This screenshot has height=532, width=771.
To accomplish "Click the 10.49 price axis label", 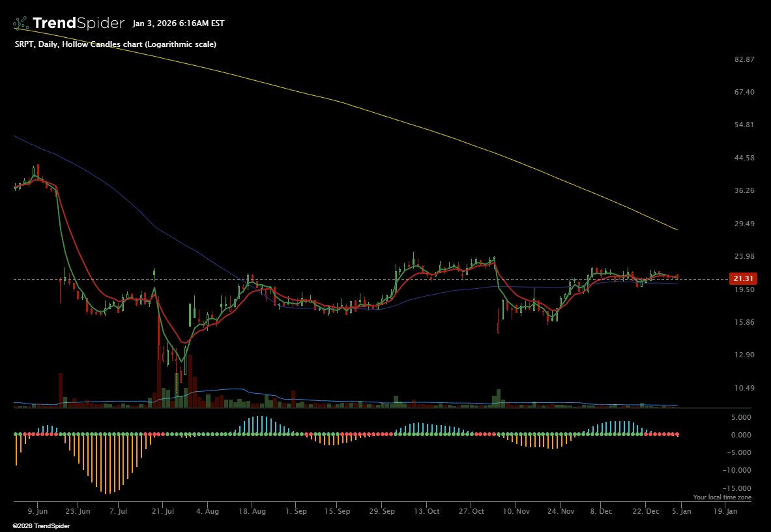I will click(744, 389).
